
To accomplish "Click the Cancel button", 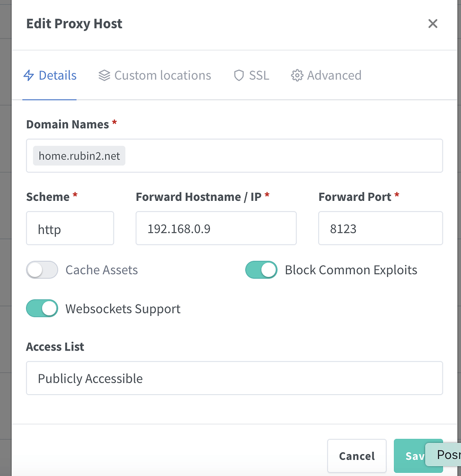I will pos(357,456).
